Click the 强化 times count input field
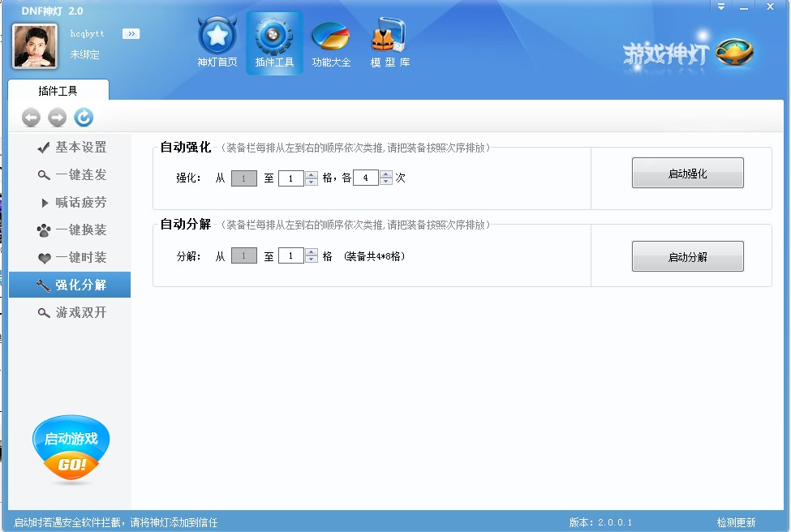The width and height of the screenshot is (791, 532). [x=366, y=178]
